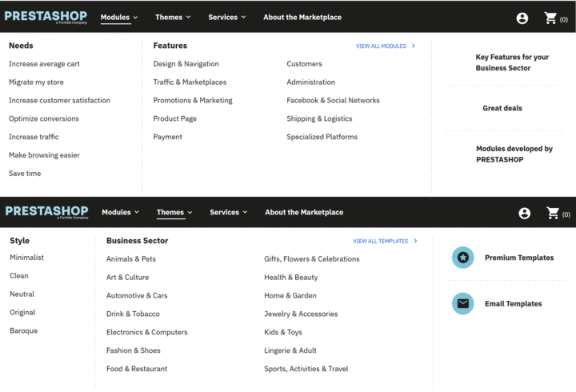Click the Premium Templates star icon

point(463,258)
